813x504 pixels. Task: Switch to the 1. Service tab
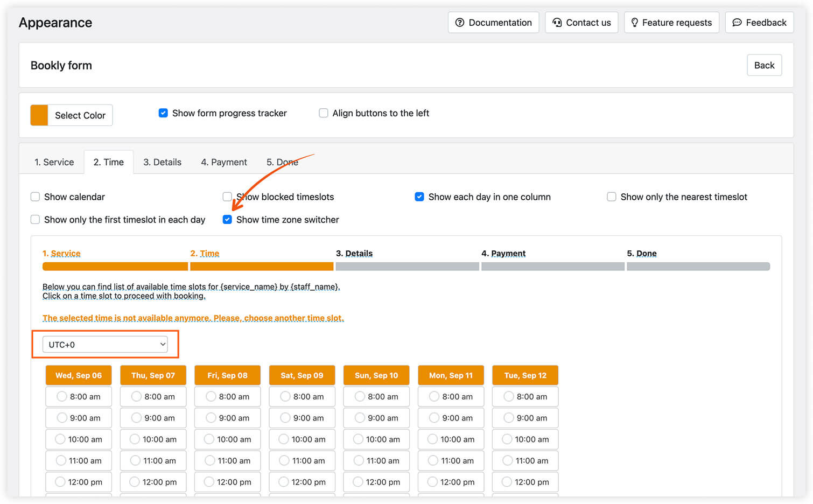tap(54, 162)
